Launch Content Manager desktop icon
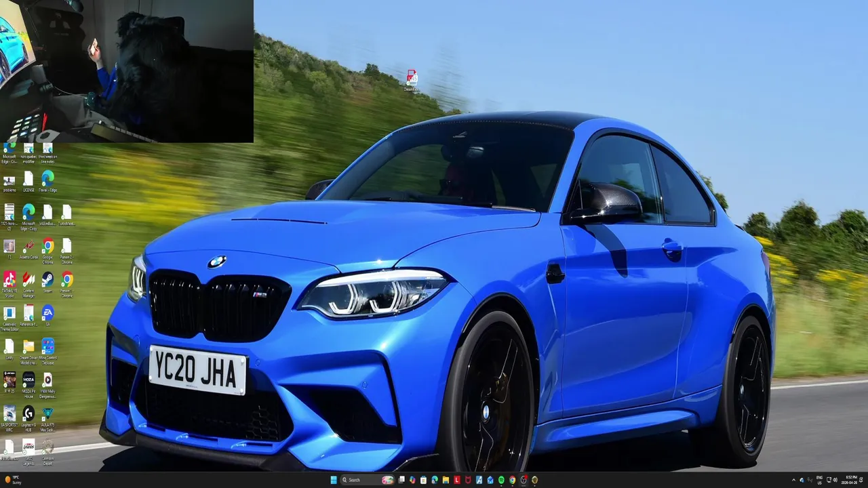 (28, 284)
